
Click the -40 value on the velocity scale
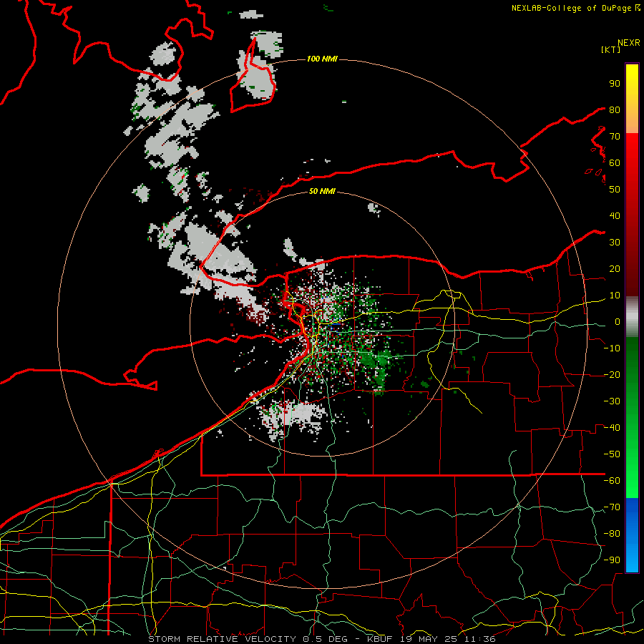612,428
